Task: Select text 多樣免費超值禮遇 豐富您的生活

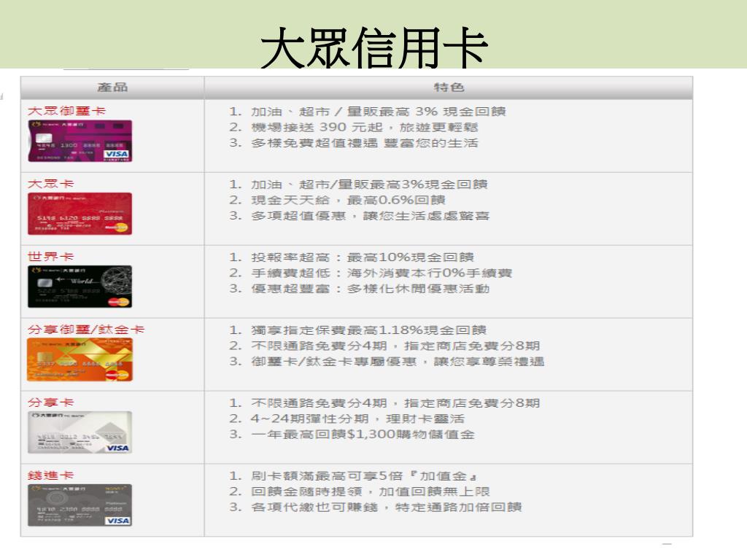Action: pyautogui.click(x=365, y=143)
